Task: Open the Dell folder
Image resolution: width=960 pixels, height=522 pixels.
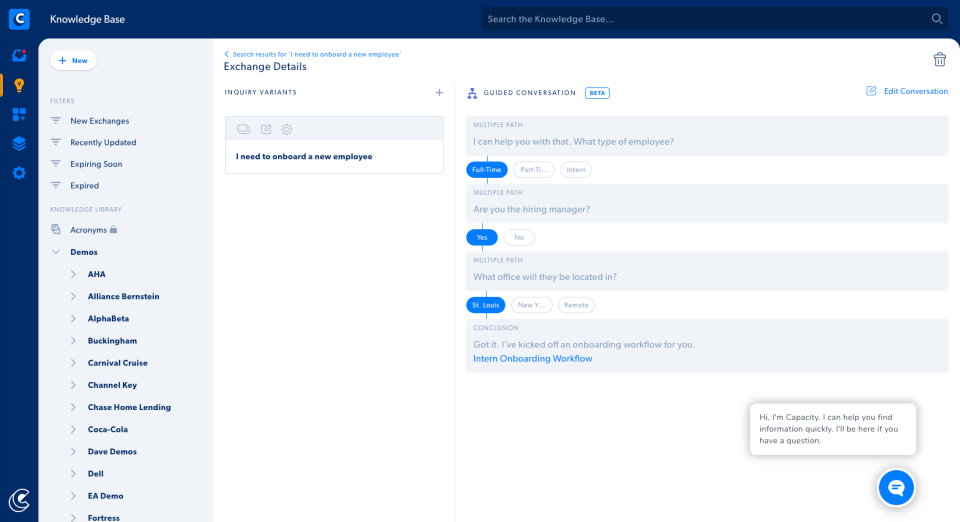Action: pyautogui.click(x=96, y=474)
